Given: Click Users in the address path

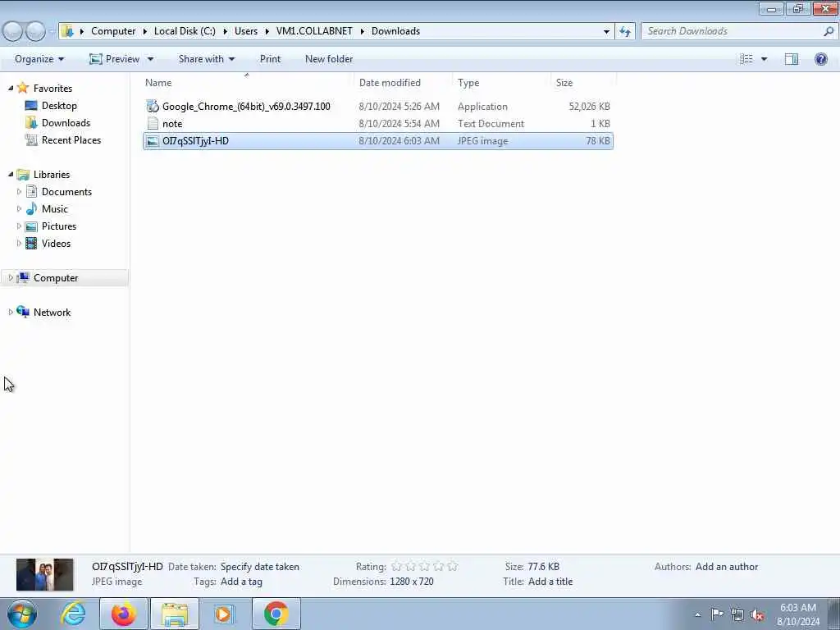Looking at the screenshot, I should point(246,31).
